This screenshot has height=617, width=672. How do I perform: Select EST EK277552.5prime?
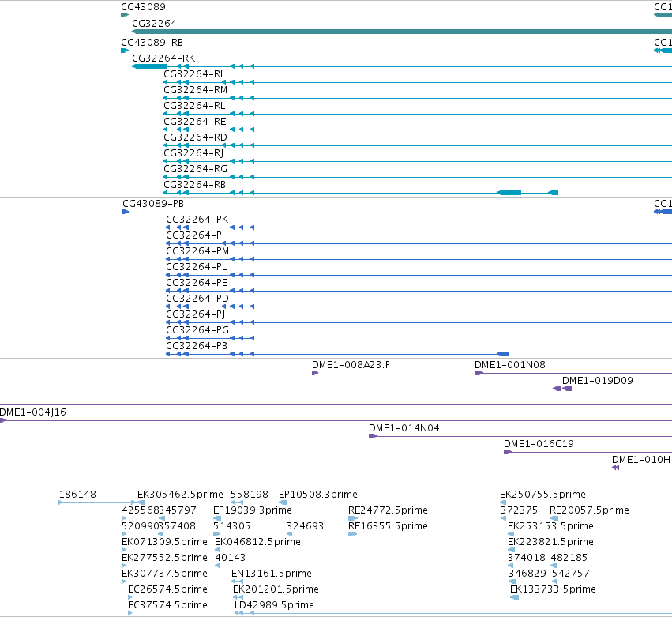tap(164, 558)
